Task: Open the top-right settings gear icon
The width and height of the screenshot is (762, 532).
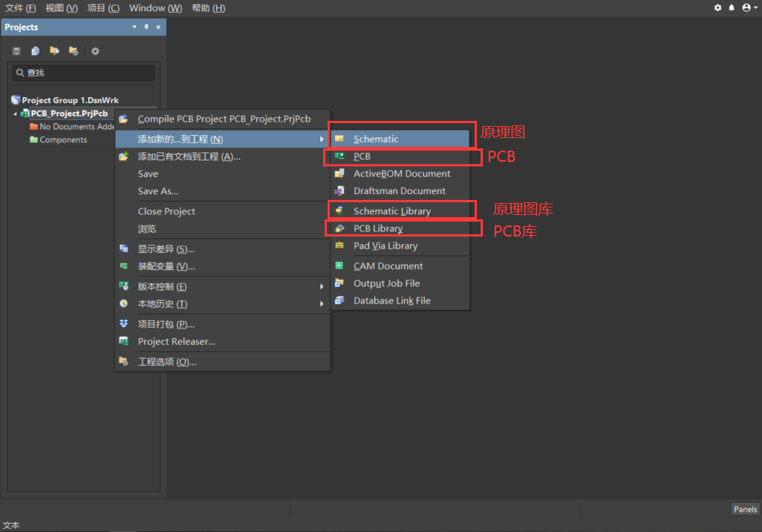Action: [x=718, y=7]
